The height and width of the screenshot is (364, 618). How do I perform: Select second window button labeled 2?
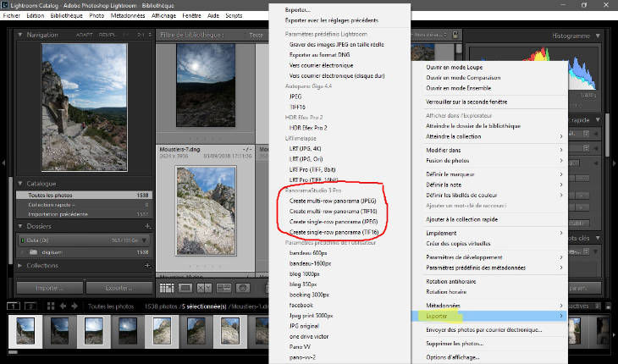coord(30,306)
